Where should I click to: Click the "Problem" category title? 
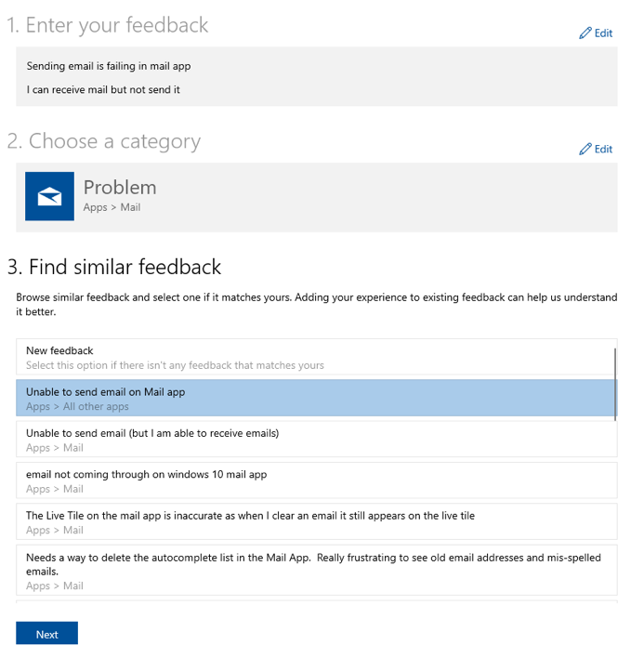click(x=120, y=188)
